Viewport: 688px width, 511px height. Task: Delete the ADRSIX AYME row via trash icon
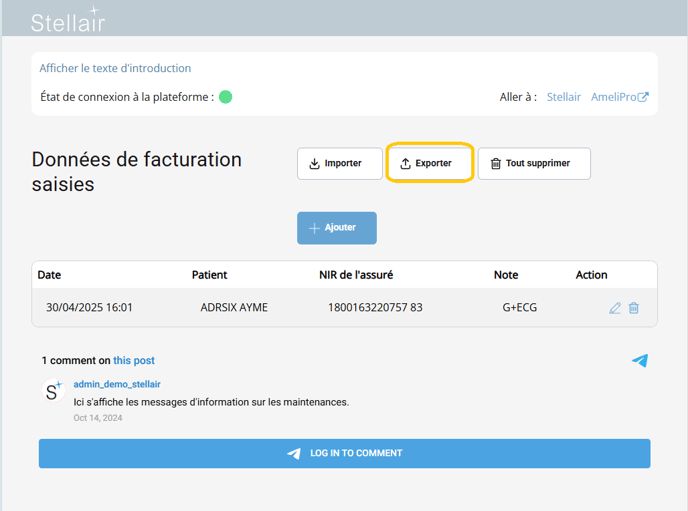coord(634,308)
